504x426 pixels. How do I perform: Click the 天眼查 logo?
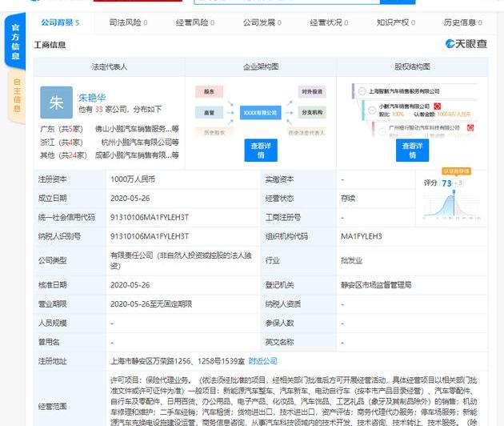466,44
